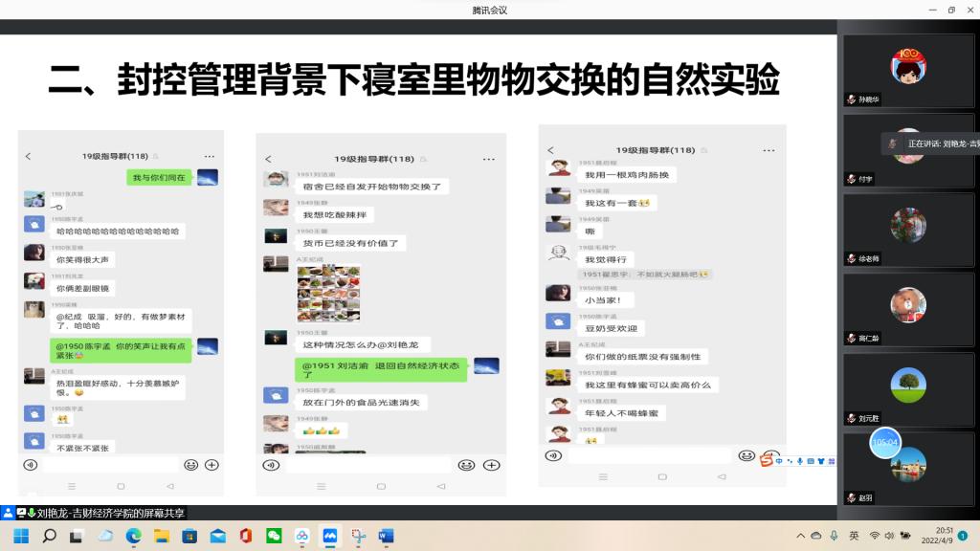Open WeChat from the taskbar

(274, 536)
